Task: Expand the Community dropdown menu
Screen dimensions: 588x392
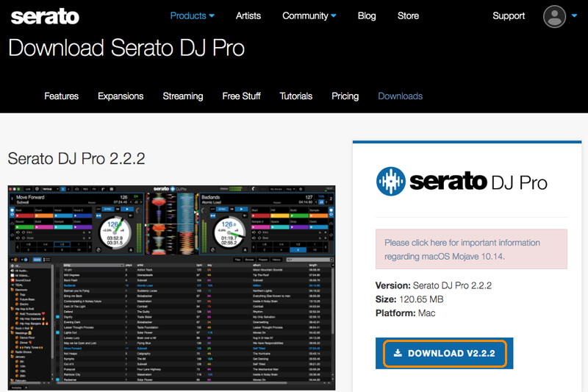Action: coord(309,15)
